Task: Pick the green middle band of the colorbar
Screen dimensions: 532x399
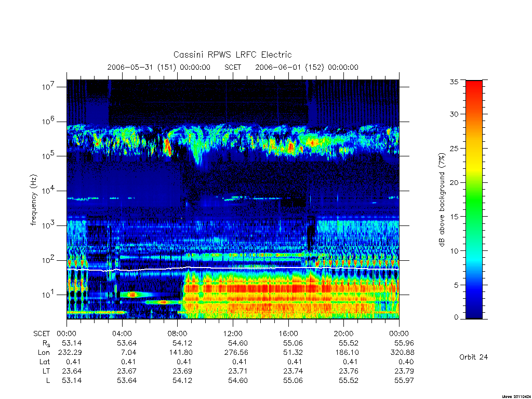Action: [474, 200]
